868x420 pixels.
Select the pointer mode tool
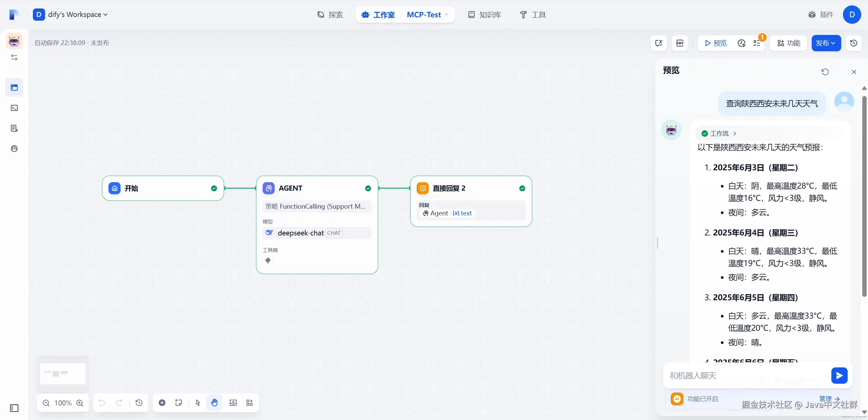coord(198,403)
